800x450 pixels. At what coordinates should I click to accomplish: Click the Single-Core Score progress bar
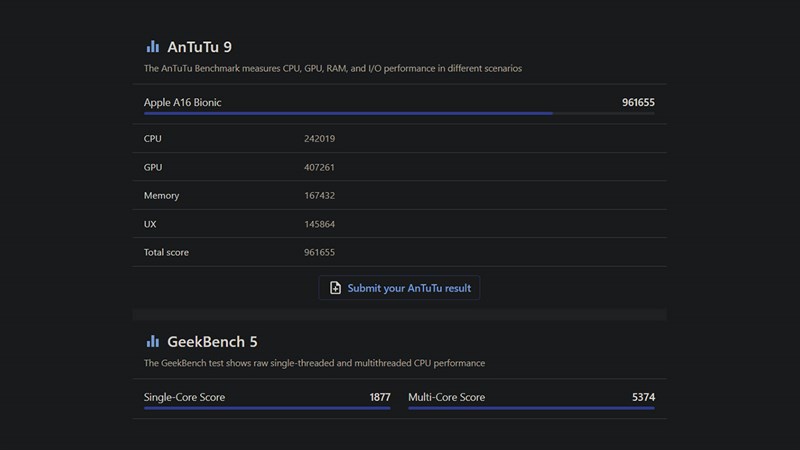[267, 408]
